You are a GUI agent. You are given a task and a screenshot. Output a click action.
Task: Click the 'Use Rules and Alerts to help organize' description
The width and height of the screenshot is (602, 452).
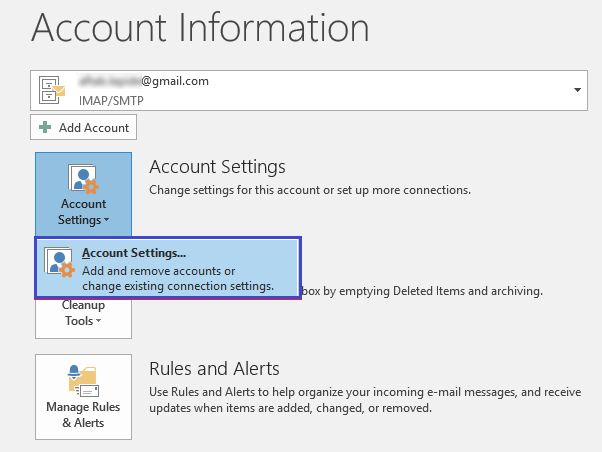[x=365, y=400]
